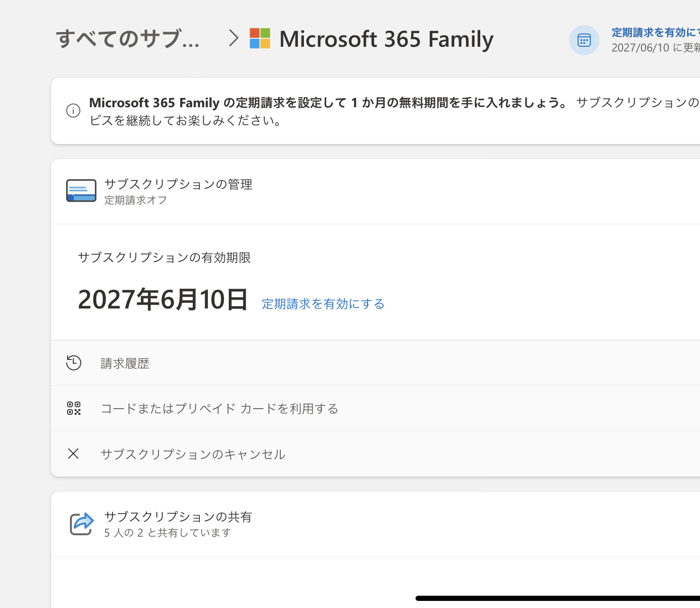Viewport: 700px width, 608px height.
Task: Click the QR code icon
Action: coord(74,408)
